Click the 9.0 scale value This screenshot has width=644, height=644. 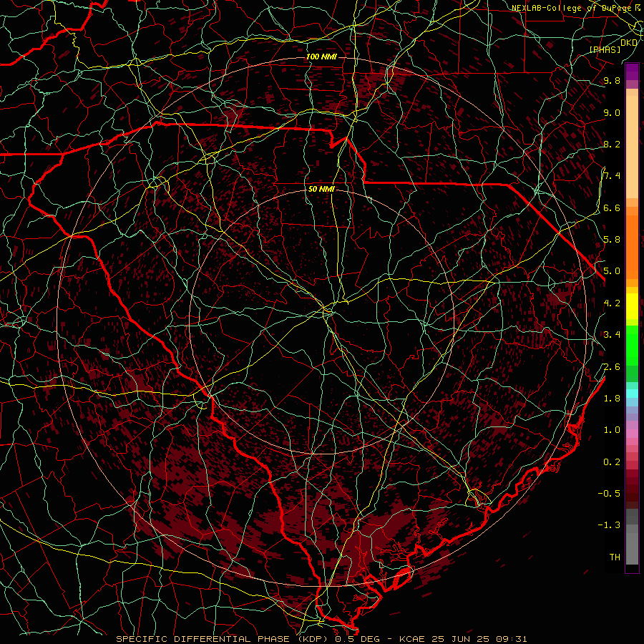pos(612,112)
